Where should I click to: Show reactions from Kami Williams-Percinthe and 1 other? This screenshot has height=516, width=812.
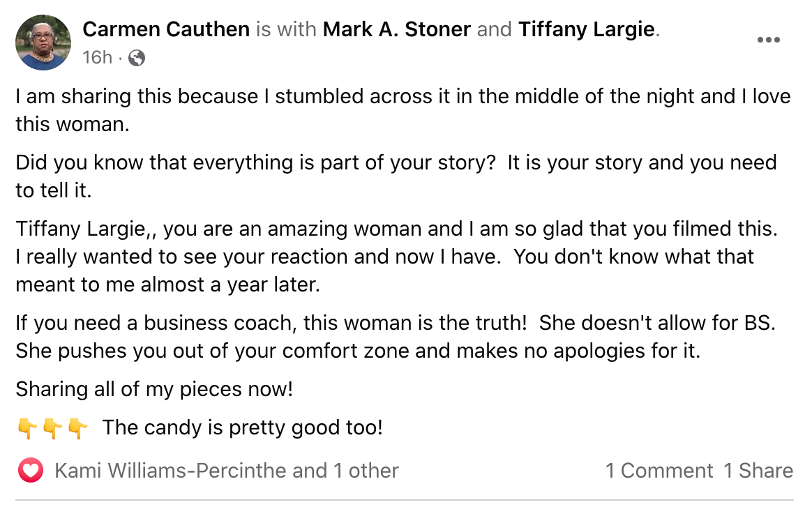(x=226, y=471)
